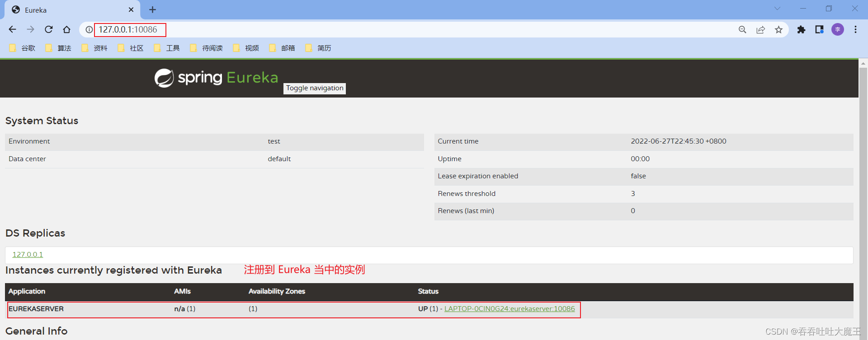Open Chrome three-dot menu
Screen dimensions: 868x340
click(x=855, y=29)
